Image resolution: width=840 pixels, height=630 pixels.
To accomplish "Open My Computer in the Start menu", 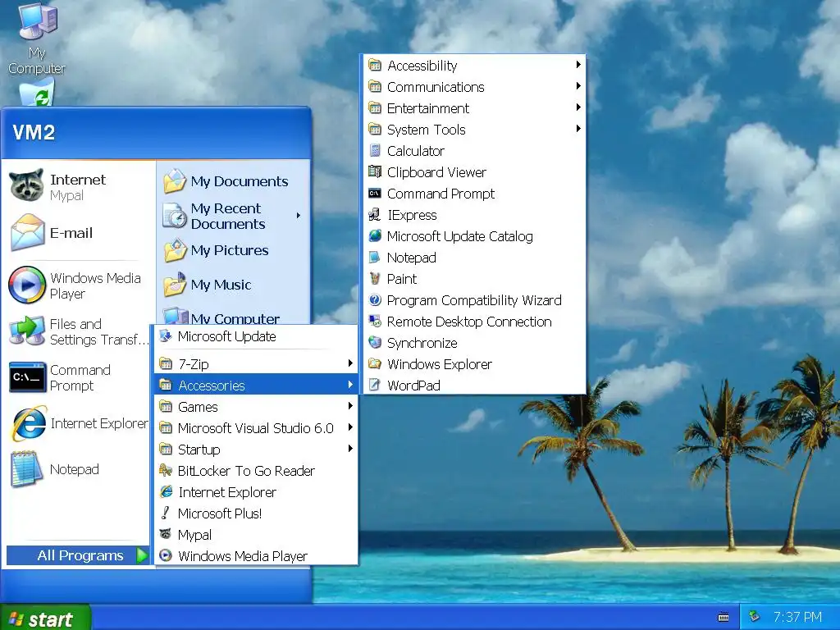I will coord(233,316).
